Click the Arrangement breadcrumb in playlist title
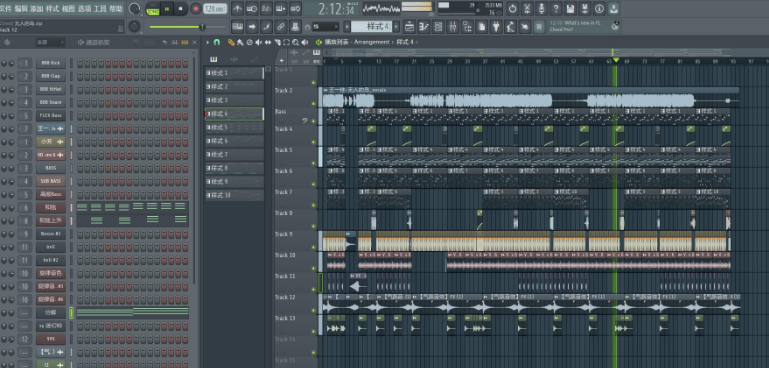This screenshot has width=769, height=368. click(x=371, y=42)
